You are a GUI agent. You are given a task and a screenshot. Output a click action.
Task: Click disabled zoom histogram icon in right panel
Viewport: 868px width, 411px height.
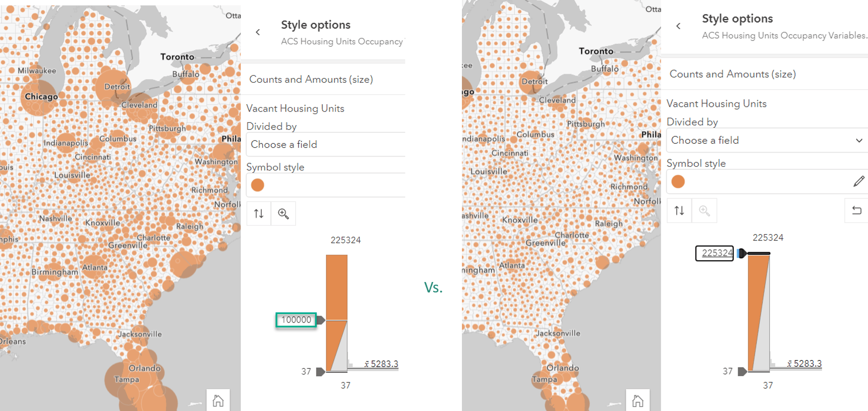[704, 211]
